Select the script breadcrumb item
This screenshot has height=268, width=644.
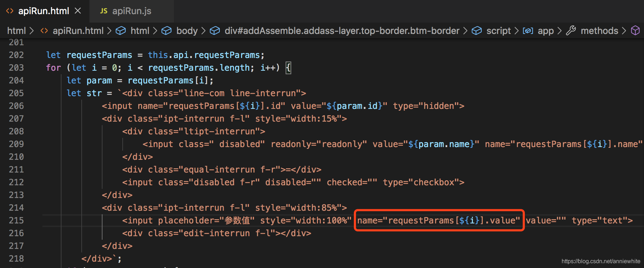[498, 31]
